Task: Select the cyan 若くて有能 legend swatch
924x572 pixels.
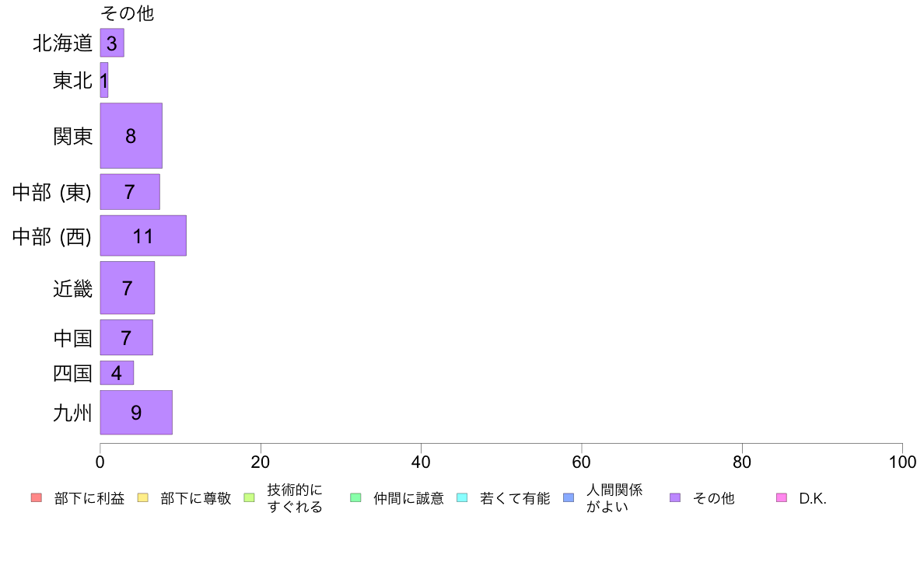Action: 462,497
